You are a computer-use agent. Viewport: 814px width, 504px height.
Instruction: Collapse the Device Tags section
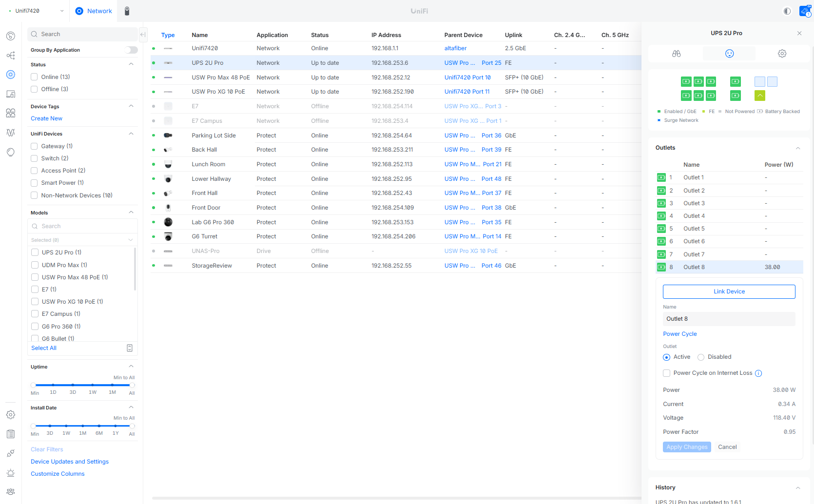tap(131, 106)
